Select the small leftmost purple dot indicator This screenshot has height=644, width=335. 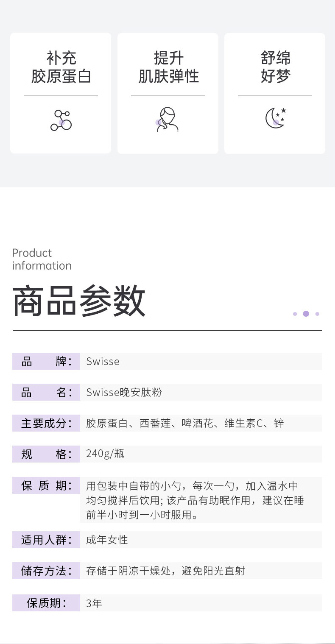coord(295,314)
